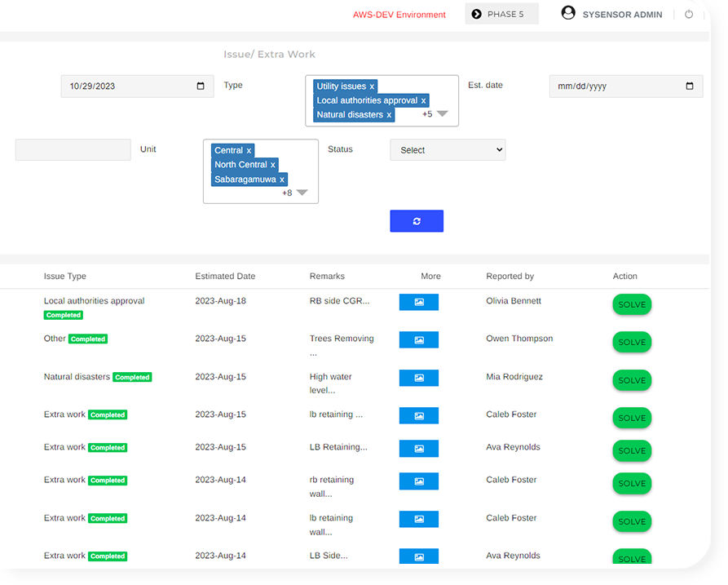Open the SYSENSOR ADMIN user profile icon
The width and height of the screenshot is (728, 585).
[568, 14]
